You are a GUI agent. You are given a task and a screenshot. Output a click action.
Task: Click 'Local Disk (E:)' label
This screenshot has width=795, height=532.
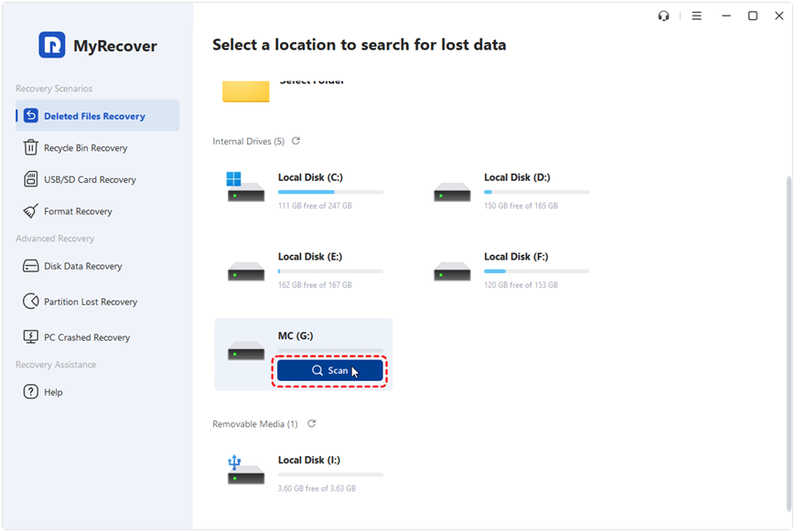click(x=310, y=256)
